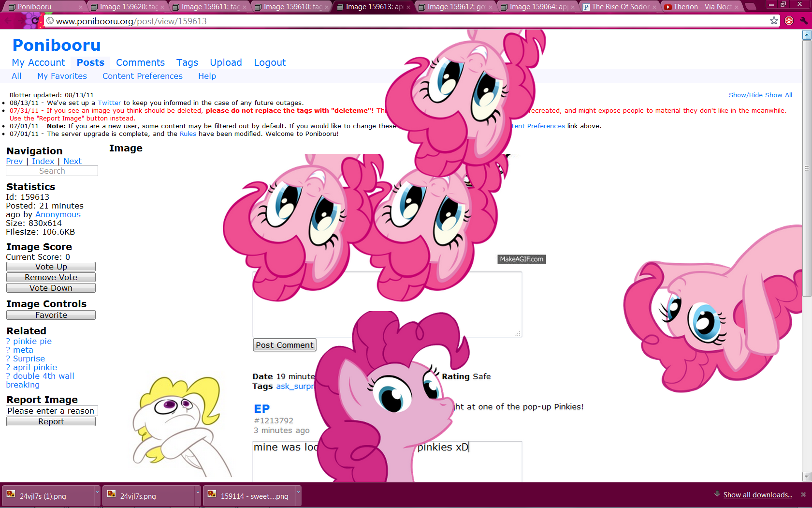Close the Image 159620 tab
Viewport: 812px width, 508px height.
point(162,7)
